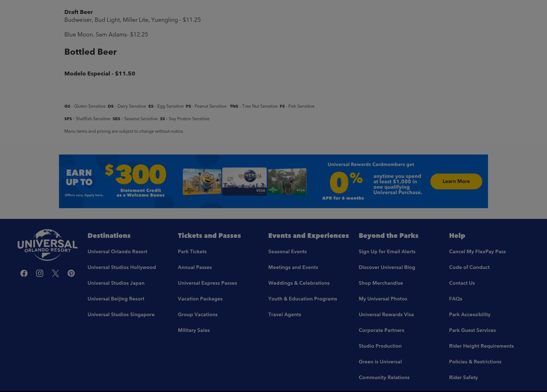Click the menu pricing change notice text
Image resolution: width=547 pixels, height=392 pixels.
tap(124, 131)
